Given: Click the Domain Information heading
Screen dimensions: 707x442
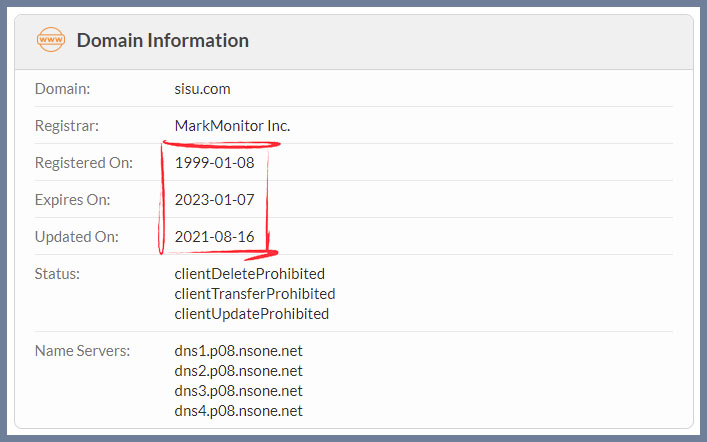Looking at the screenshot, I should point(163,41).
